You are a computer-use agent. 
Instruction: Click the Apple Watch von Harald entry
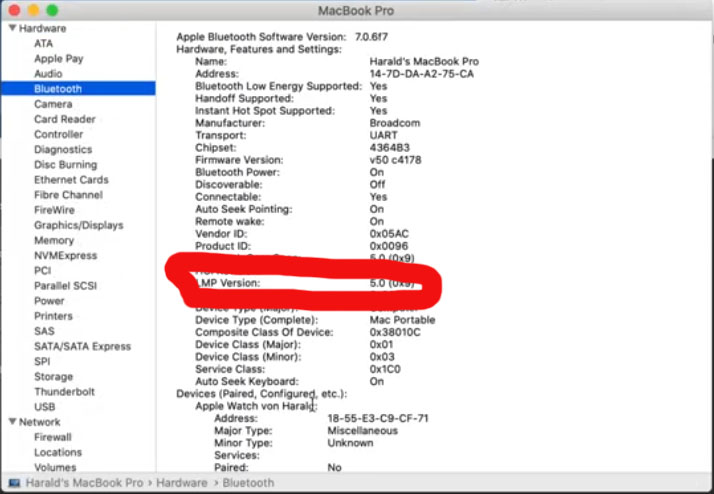click(x=256, y=406)
